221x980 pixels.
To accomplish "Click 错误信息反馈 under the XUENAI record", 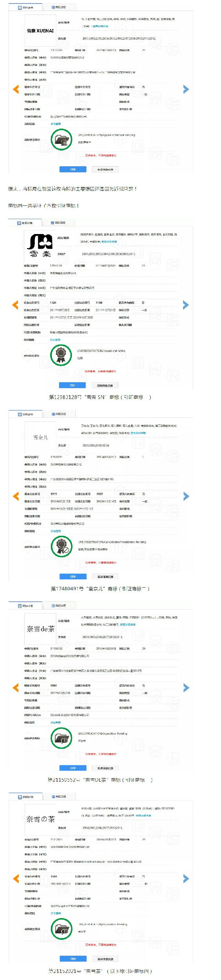I will coord(105,169).
